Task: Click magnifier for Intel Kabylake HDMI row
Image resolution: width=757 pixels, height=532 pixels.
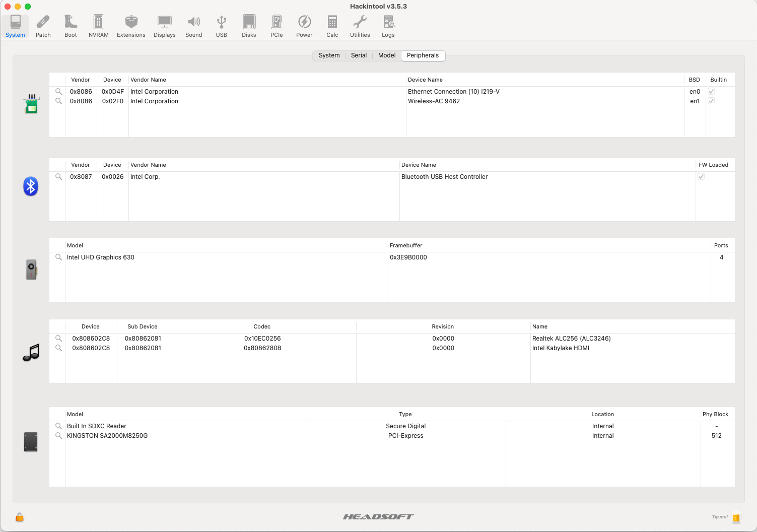Action: (58, 348)
